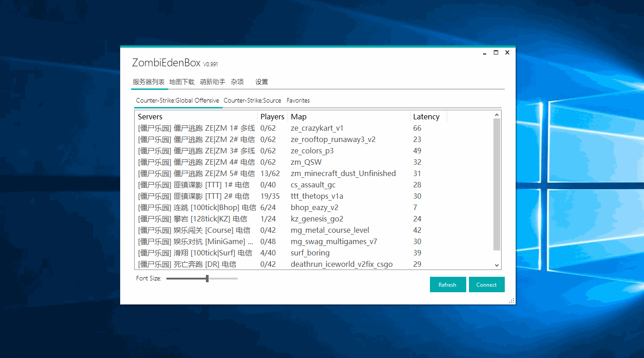Click the server list scroll-up arrow
Image resolution: width=644 pixels, height=358 pixels.
(497, 115)
